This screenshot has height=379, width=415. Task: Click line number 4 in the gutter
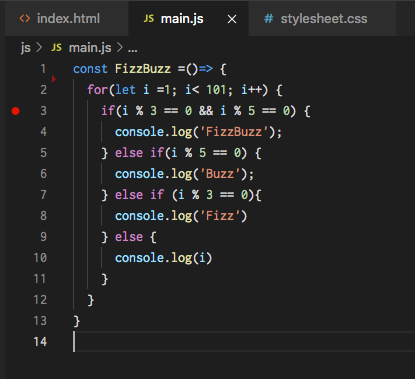coord(43,132)
